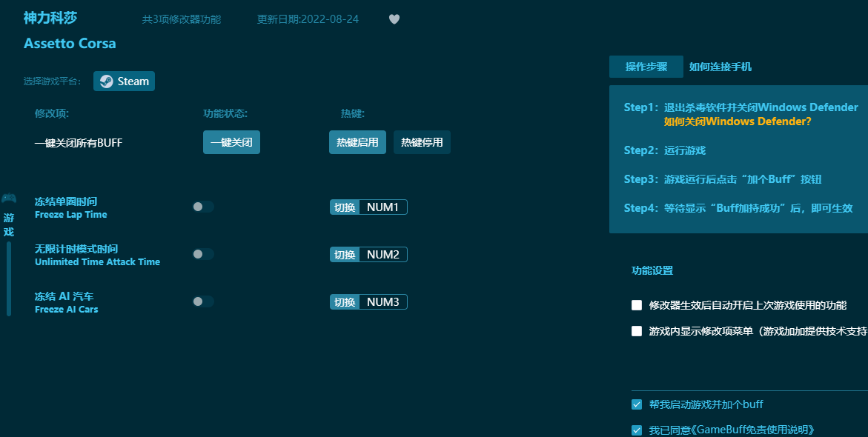
Task: Click 一键关闭所有BUFF label
Action: (x=79, y=143)
